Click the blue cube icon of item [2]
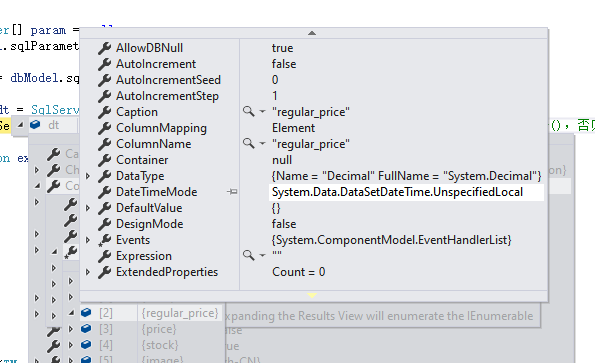The height and width of the screenshot is (363, 595). [x=86, y=313]
